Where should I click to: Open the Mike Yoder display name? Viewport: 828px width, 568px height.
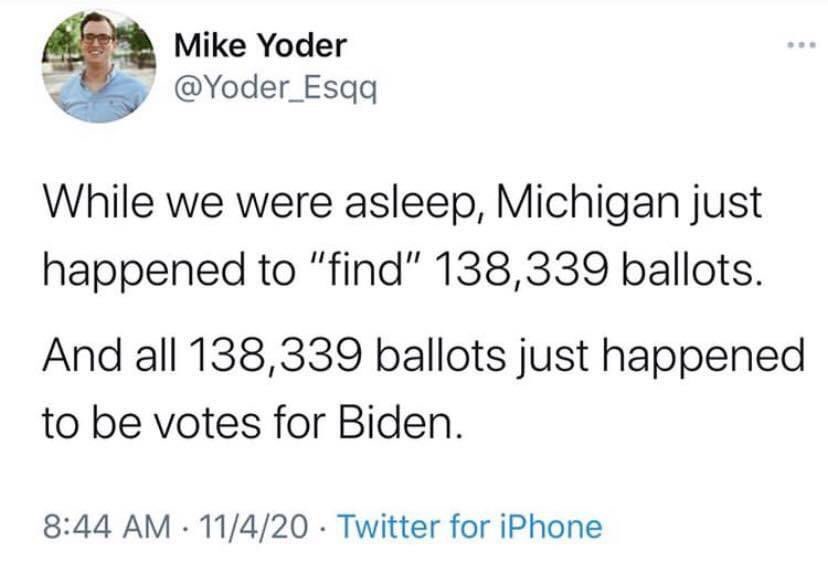[260, 45]
